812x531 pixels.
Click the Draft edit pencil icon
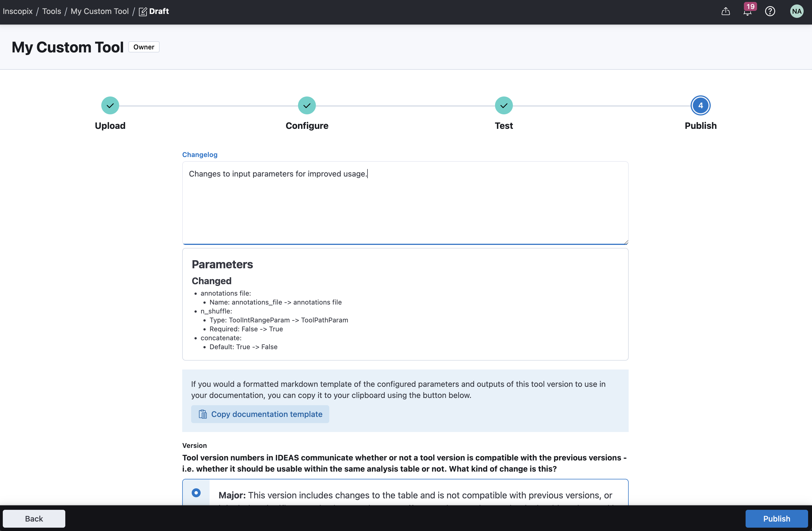[x=143, y=12]
